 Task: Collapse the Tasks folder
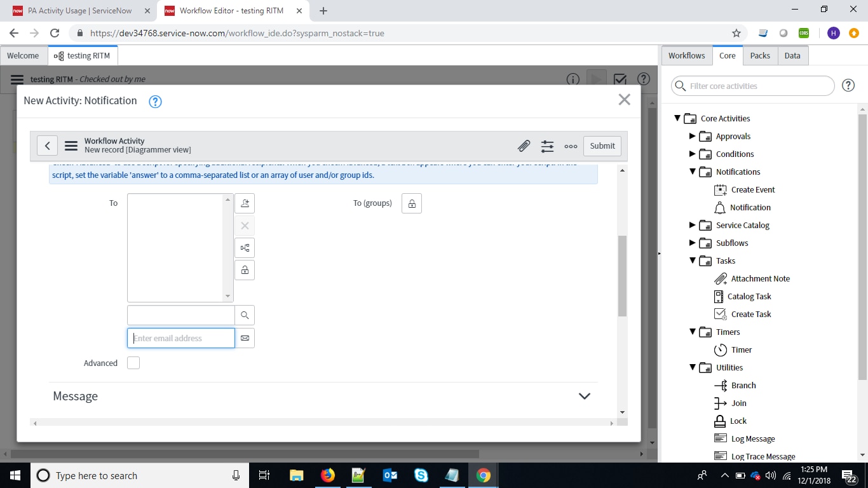[693, 261]
